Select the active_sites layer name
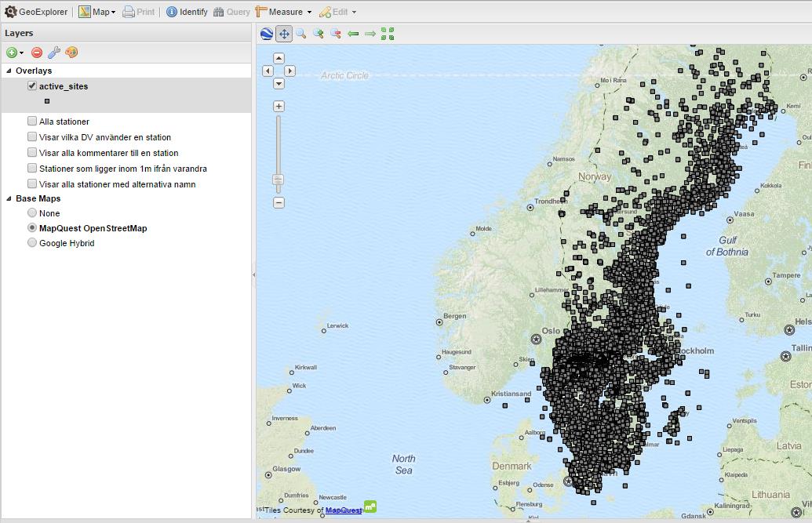The height and width of the screenshot is (523, 812). [64, 86]
